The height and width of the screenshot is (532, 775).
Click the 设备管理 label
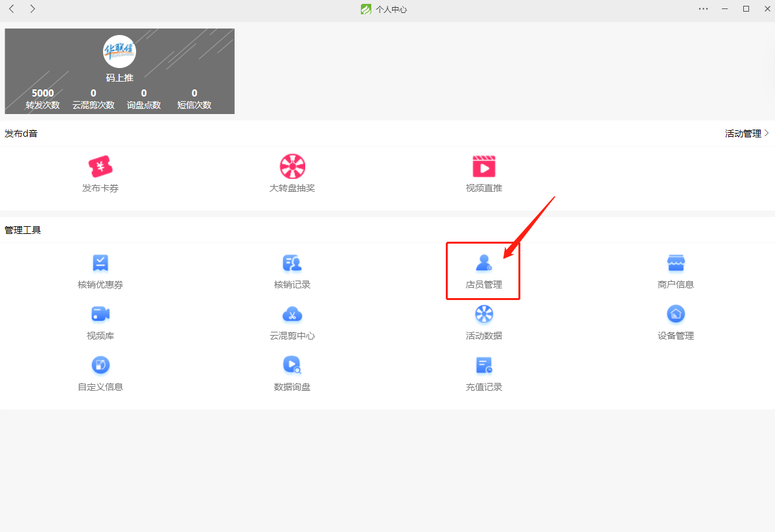pos(676,336)
